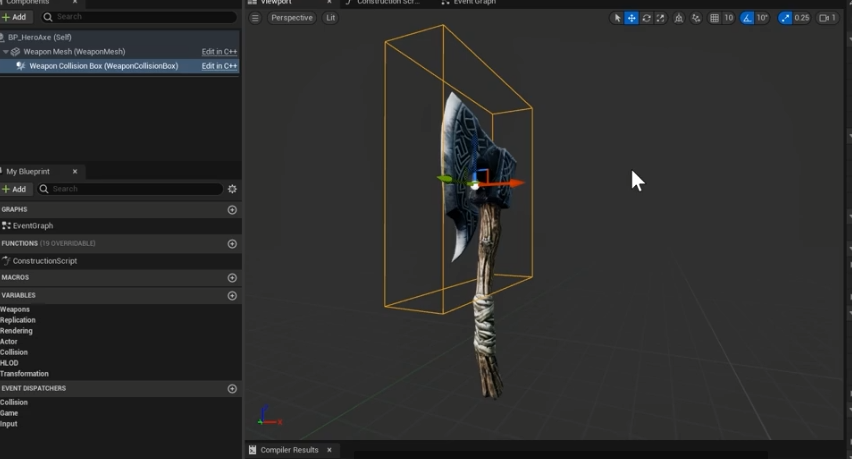Collapse the MACROS section header
This screenshot has width=852, height=459.
click(x=15, y=278)
